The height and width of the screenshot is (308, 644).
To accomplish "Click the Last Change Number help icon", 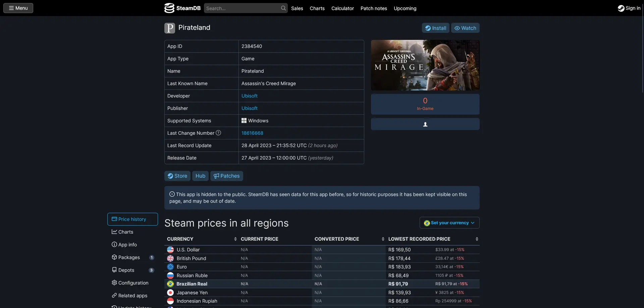I will pos(218,133).
